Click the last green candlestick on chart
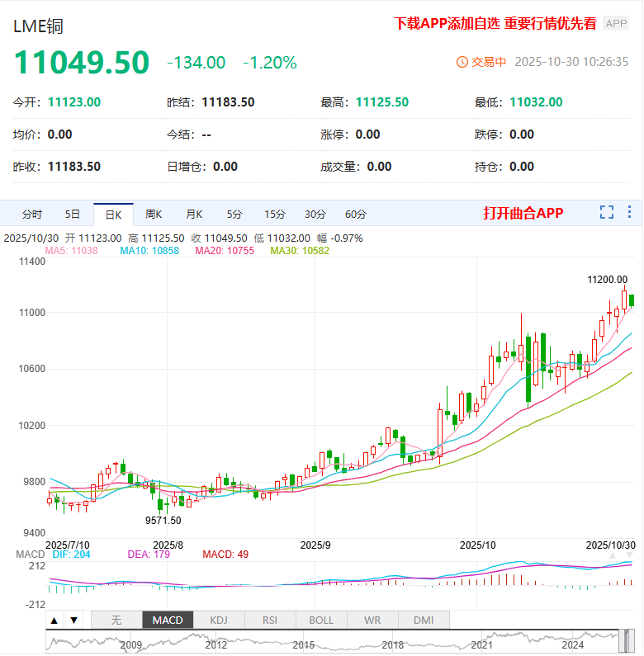 tap(632, 300)
